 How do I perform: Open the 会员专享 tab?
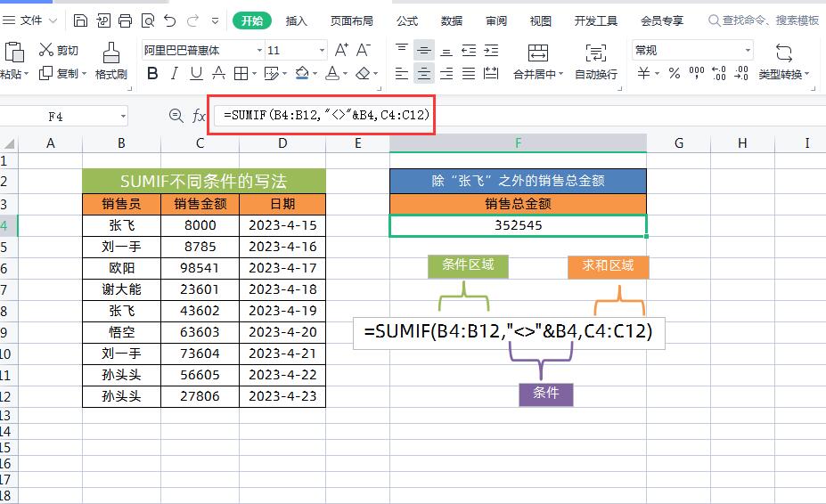(662, 20)
